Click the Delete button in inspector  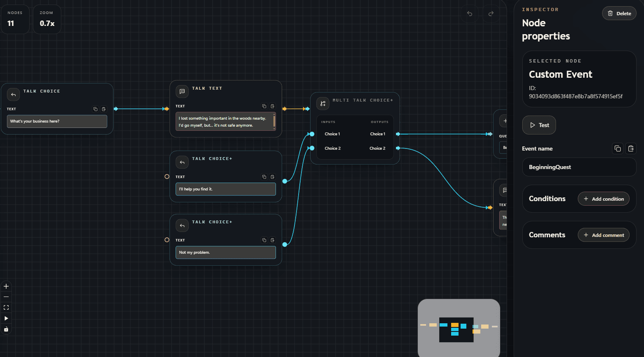pos(619,13)
